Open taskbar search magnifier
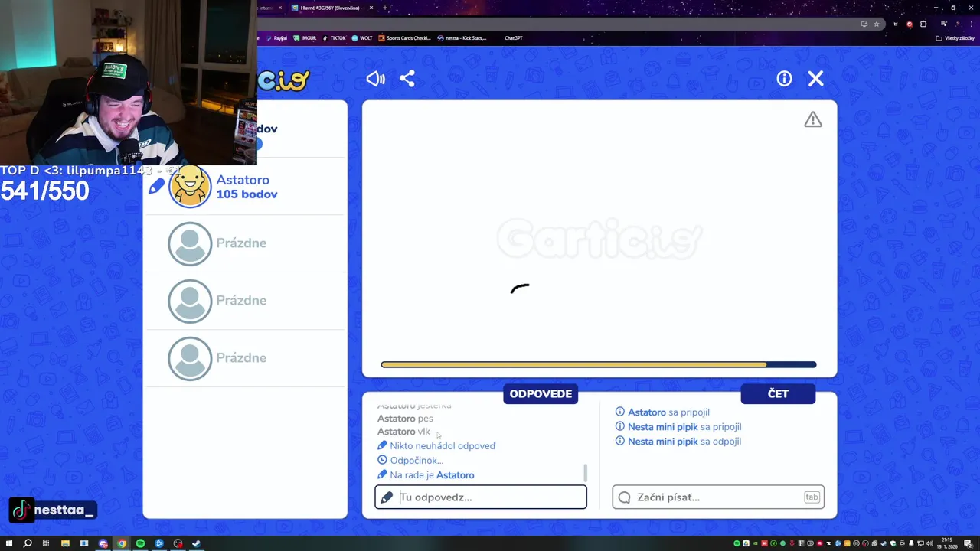This screenshot has width=980, height=551. (x=28, y=543)
